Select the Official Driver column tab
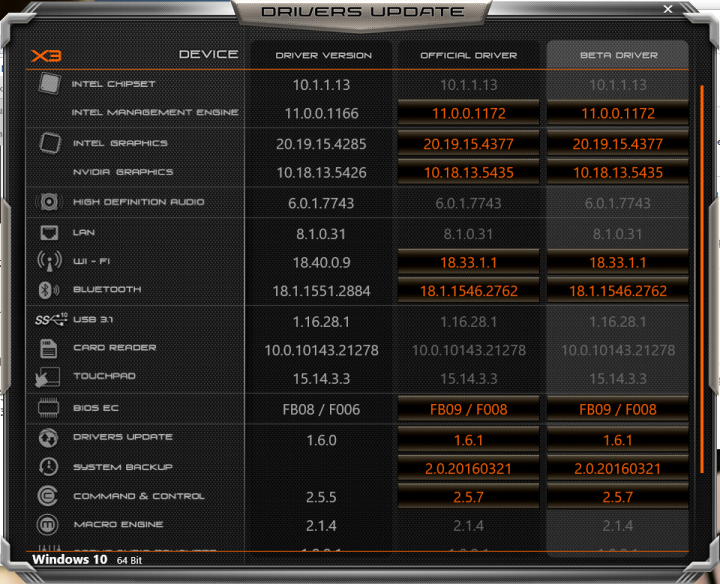Screen dimensions: 720x584 [468, 55]
